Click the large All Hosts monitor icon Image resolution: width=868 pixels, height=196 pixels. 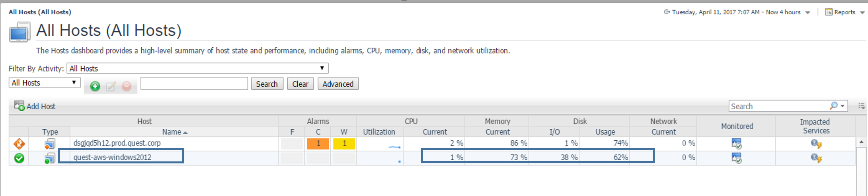pos(20,32)
